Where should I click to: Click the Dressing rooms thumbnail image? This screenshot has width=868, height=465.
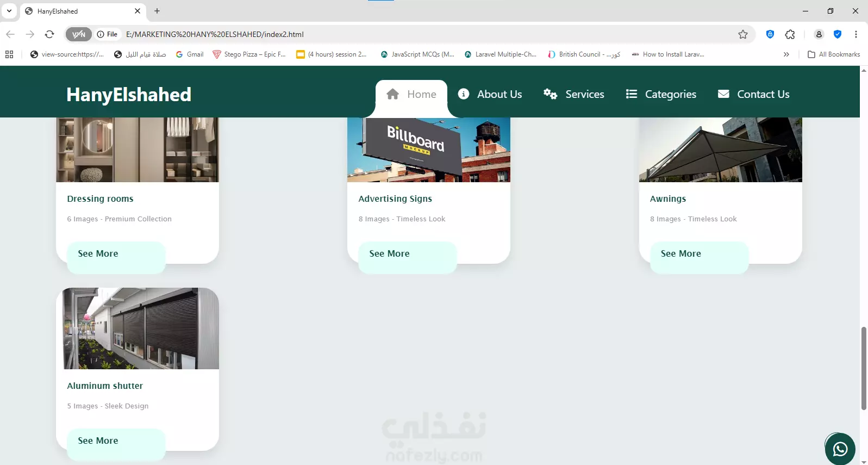pos(138,150)
